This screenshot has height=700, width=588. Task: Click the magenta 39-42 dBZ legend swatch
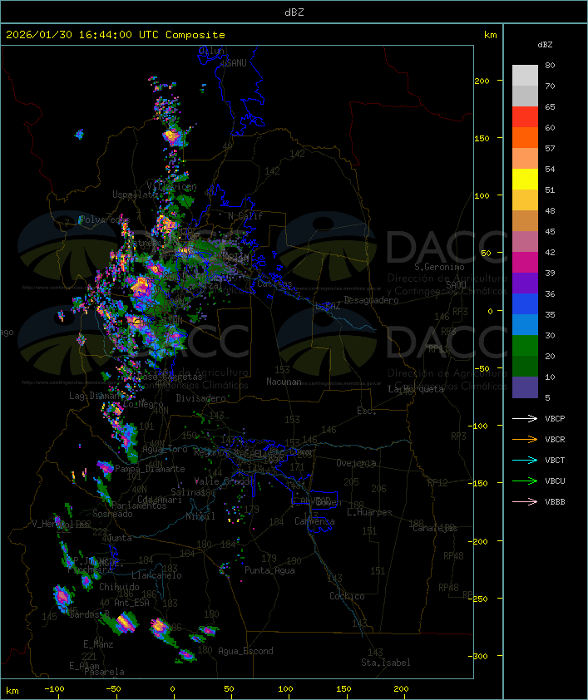(525, 263)
